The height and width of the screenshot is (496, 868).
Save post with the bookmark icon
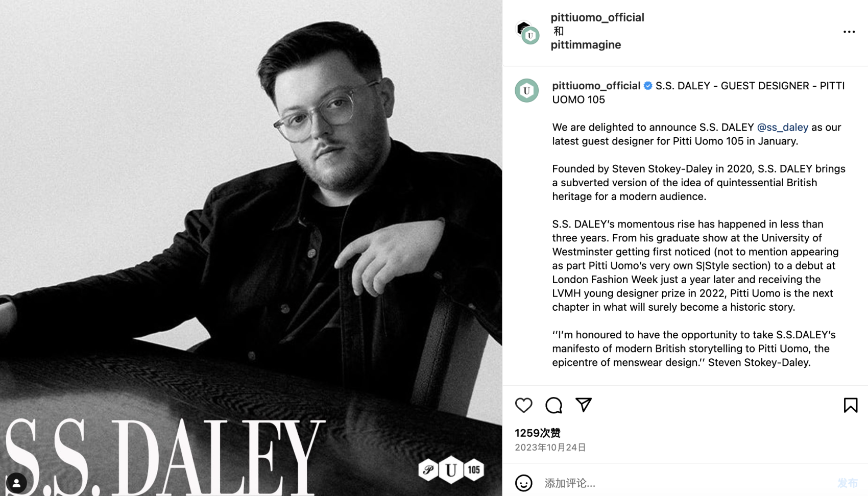pyautogui.click(x=850, y=405)
